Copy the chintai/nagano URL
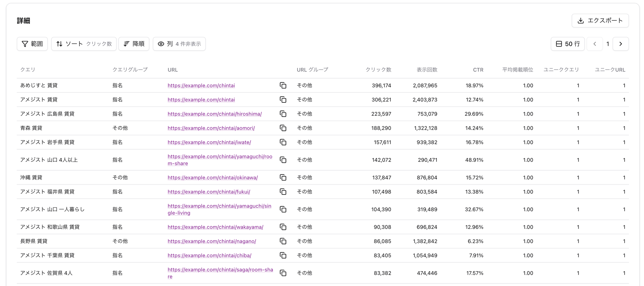The image size is (644, 286). coord(283,241)
